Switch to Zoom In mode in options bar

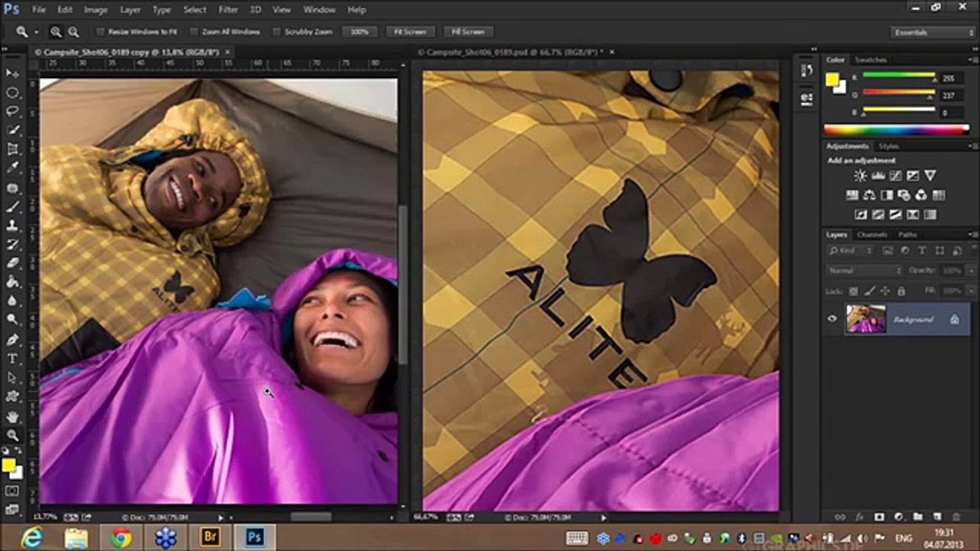click(x=56, y=32)
